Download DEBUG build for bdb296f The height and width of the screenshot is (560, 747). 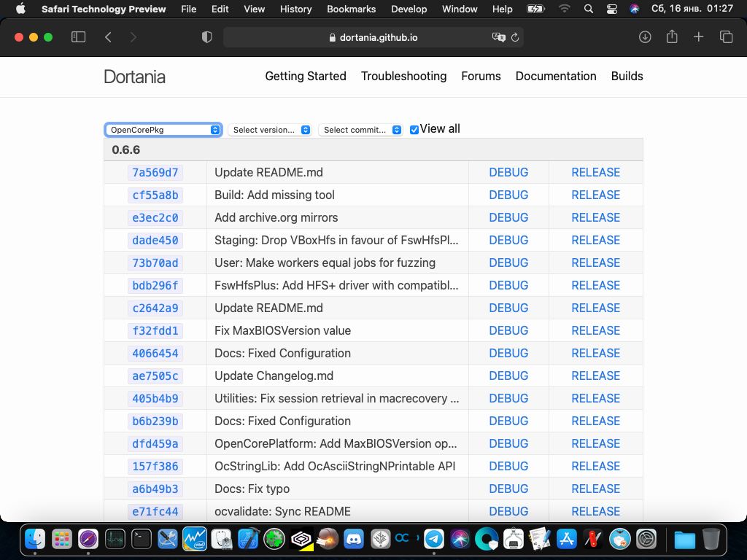tap(508, 285)
